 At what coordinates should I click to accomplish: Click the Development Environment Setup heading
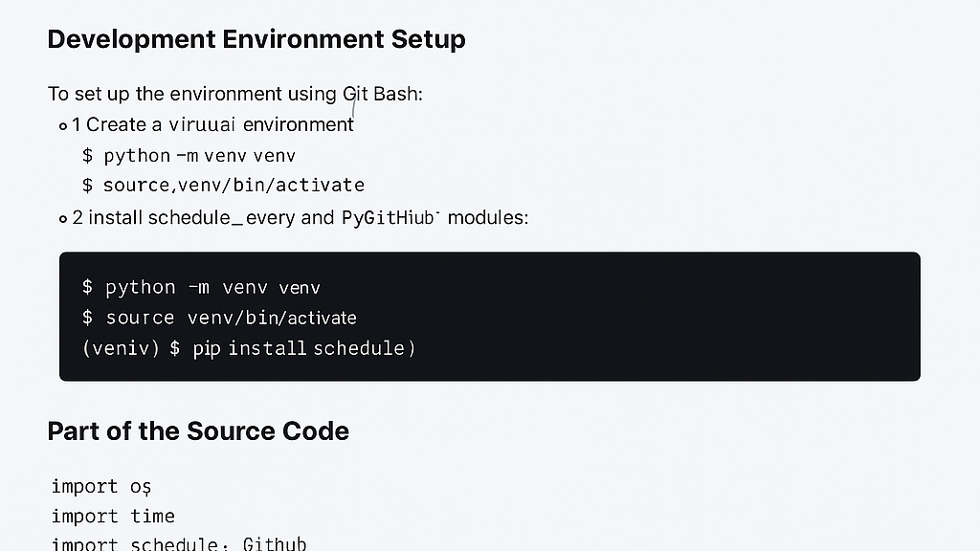point(256,39)
